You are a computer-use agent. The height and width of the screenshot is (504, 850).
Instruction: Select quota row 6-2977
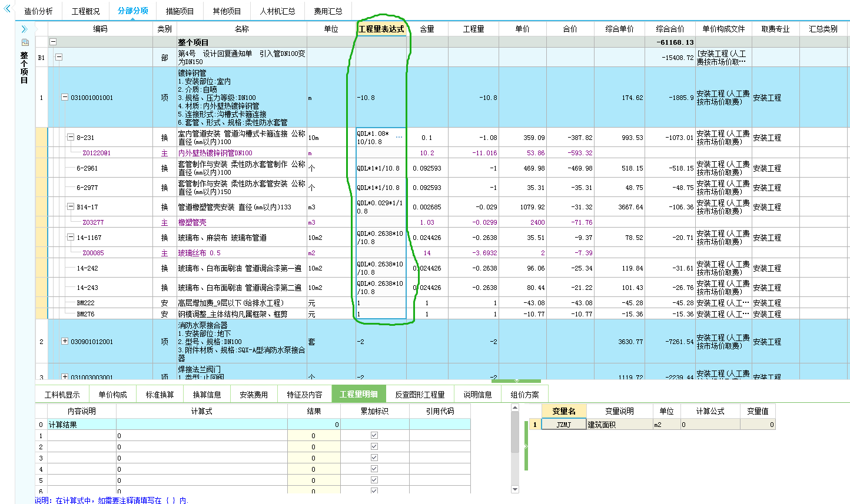coord(87,188)
